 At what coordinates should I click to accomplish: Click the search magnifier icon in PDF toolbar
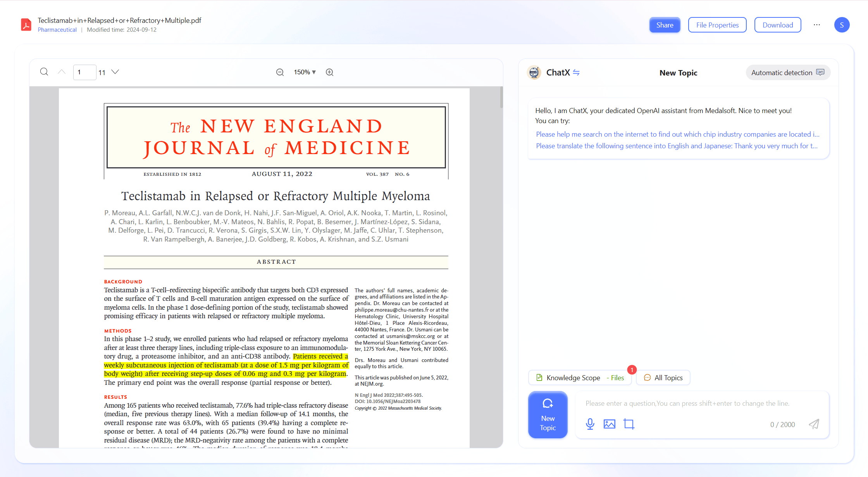[44, 72]
